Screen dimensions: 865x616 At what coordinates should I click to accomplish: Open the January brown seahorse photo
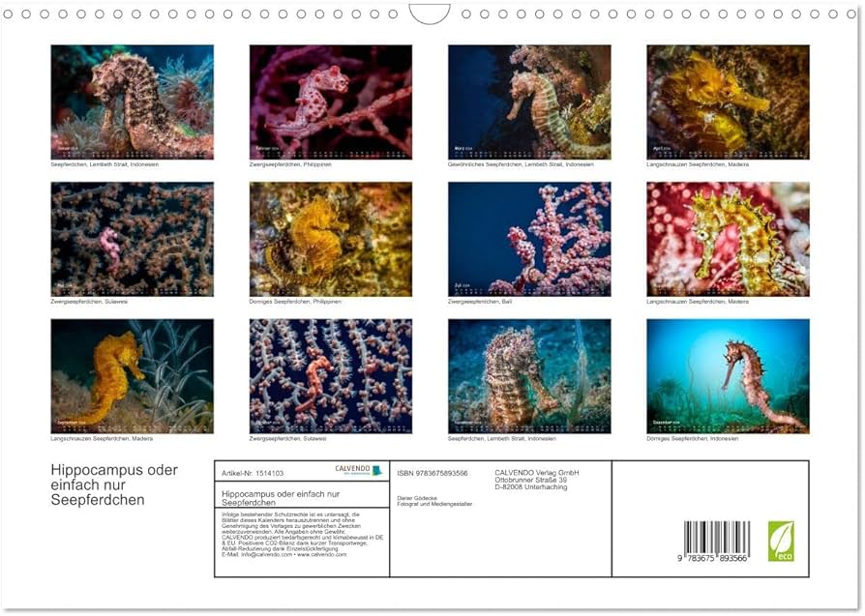(x=132, y=103)
